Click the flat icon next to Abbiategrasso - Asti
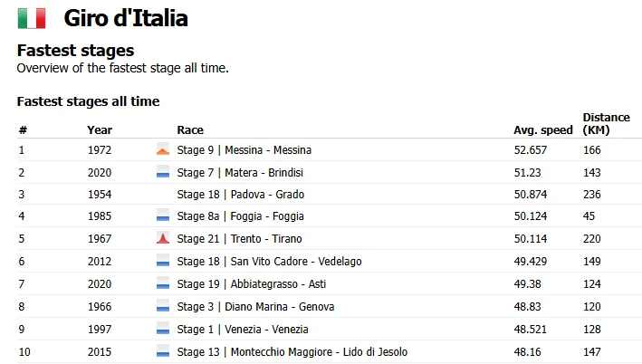This screenshot has width=642, height=364. [x=163, y=283]
